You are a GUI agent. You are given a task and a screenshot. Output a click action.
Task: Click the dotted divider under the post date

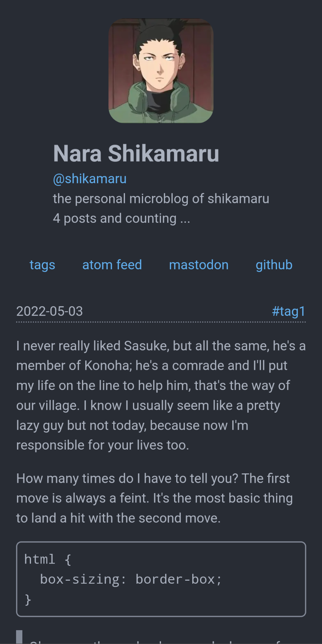(x=161, y=322)
